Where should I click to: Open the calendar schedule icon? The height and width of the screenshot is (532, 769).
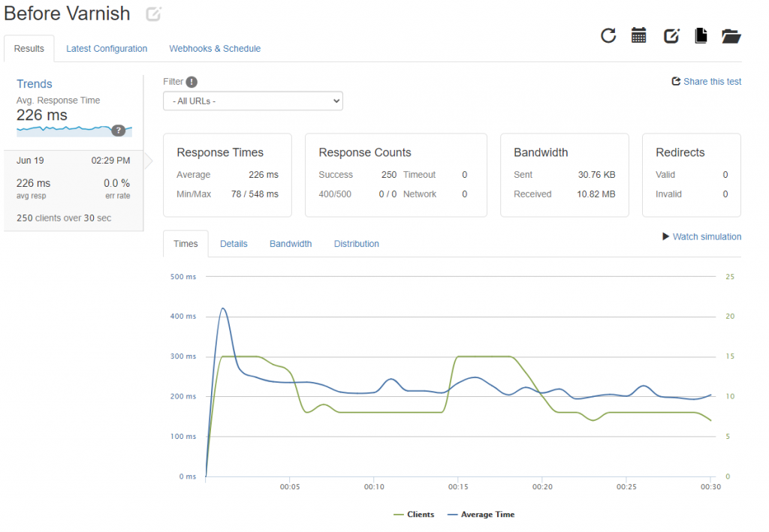tap(638, 35)
